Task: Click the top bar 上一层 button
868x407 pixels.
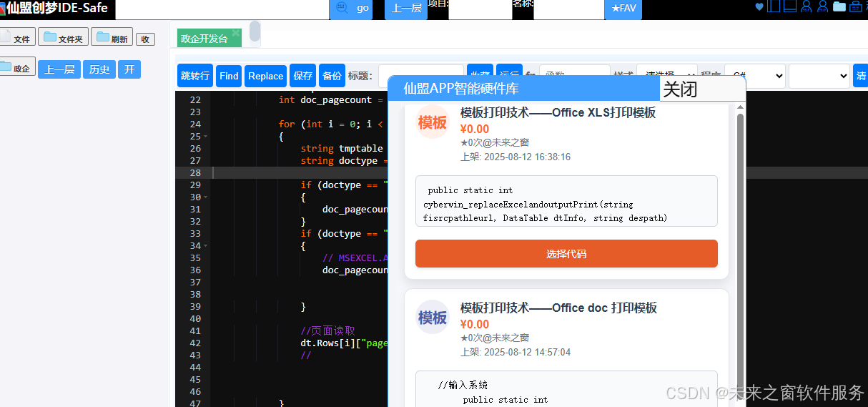Action: tap(407, 9)
